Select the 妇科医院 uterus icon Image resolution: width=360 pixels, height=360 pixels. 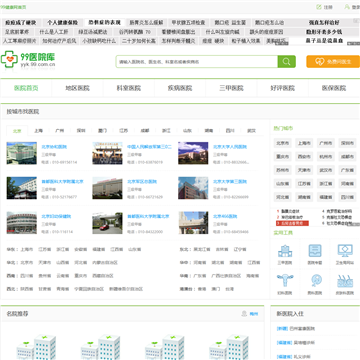tap(285, 280)
